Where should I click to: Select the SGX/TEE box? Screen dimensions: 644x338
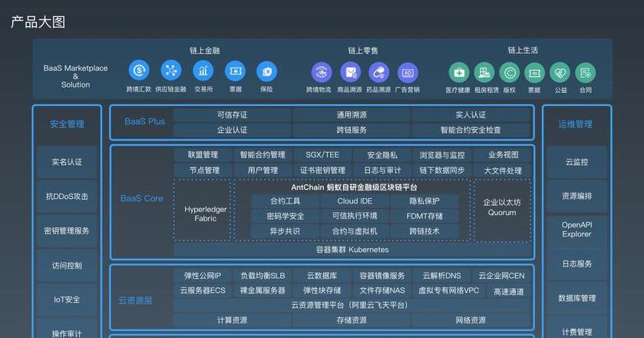(x=322, y=154)
